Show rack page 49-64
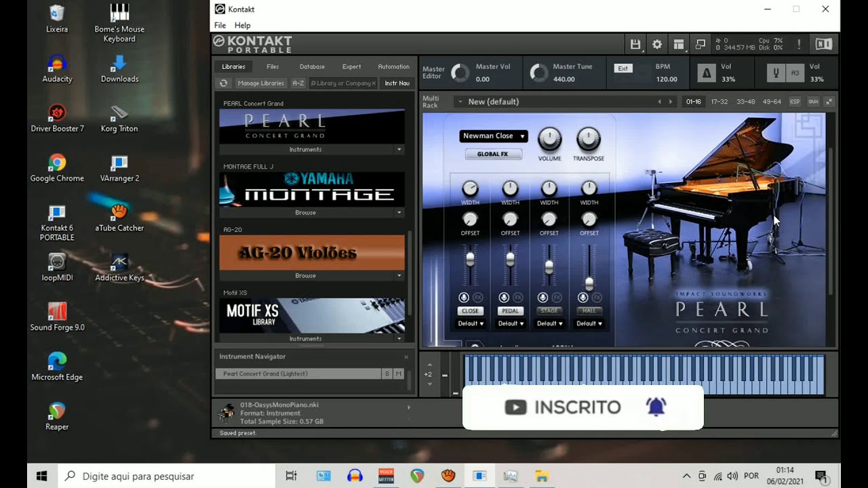Image resolution: width=868 pixels, height=488 pixels. coord(772,102)
